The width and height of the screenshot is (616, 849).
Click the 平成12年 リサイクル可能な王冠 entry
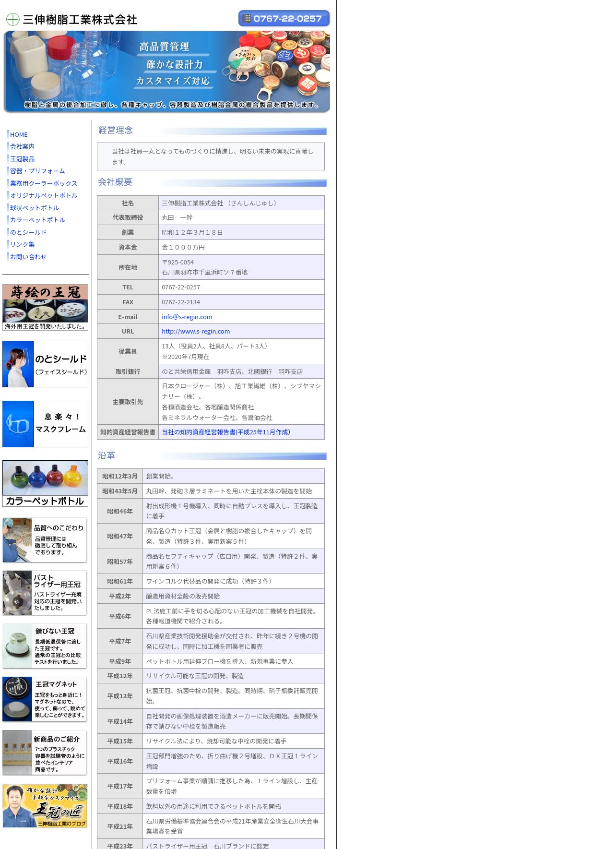(x=234, y=676)
